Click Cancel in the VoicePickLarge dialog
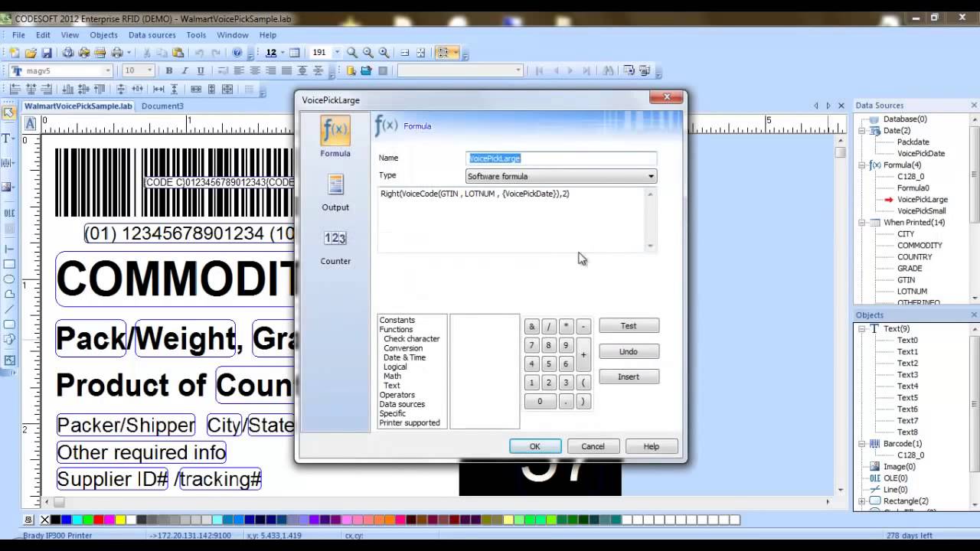Screen dimensions: 980x551 (x=593, y=446)
